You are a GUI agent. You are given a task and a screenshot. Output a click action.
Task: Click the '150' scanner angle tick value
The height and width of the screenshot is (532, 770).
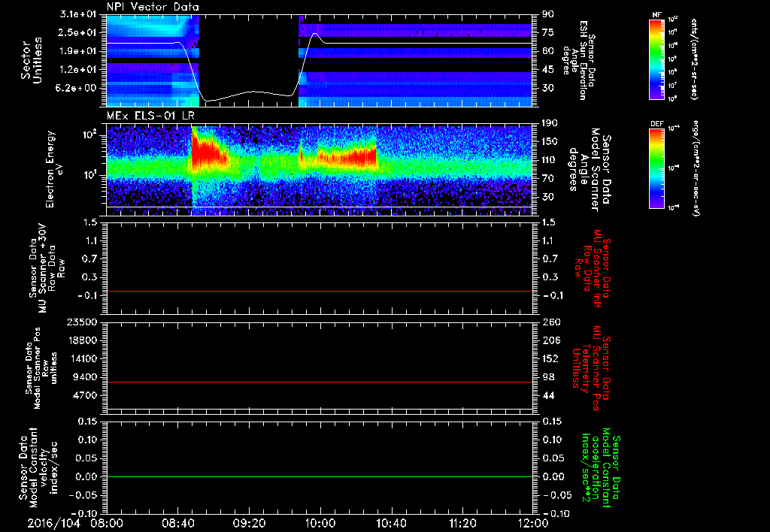coord(550,141)
